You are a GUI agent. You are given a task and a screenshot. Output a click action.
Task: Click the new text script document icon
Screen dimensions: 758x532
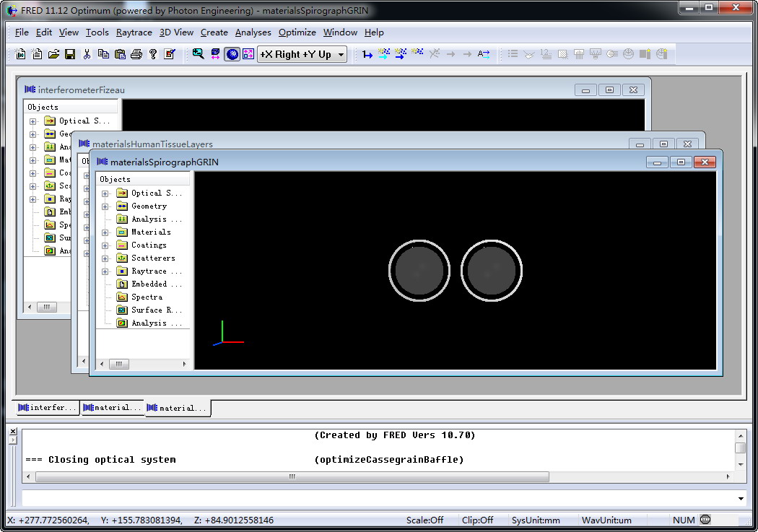click(37, 54)
